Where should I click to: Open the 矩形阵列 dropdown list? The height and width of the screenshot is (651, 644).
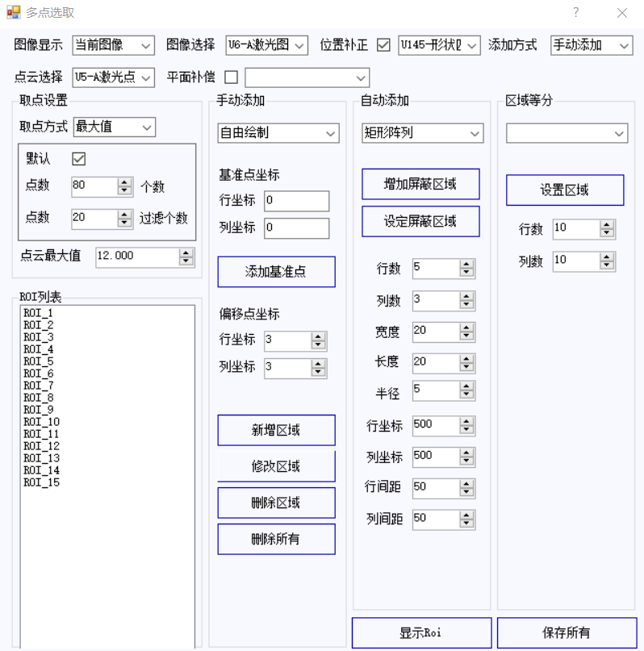422,133
